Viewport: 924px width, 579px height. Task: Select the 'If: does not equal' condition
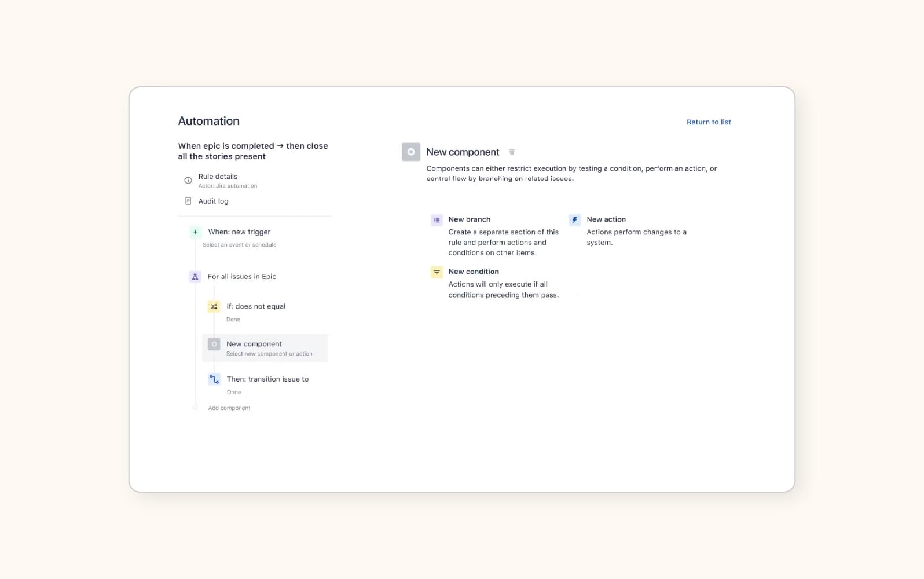coord(256,306)
